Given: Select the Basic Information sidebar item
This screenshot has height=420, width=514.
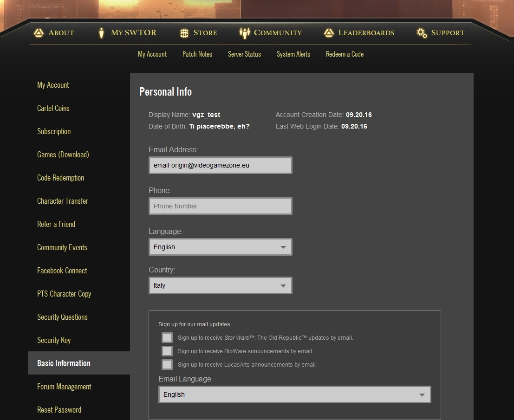Looking at the screenshot, I should point(79,363).
